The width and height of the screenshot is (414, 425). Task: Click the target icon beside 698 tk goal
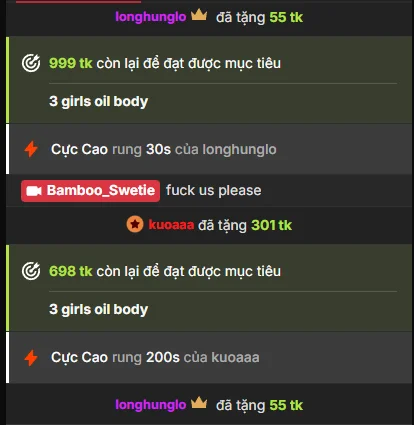31,271
